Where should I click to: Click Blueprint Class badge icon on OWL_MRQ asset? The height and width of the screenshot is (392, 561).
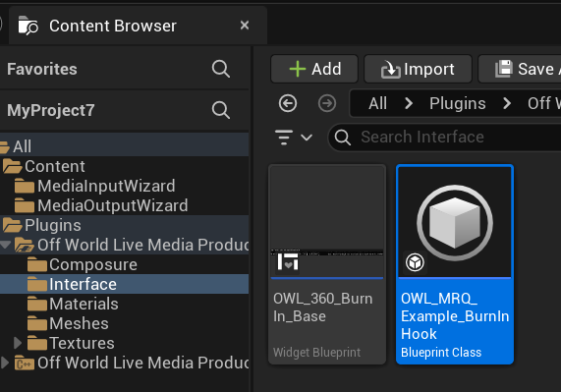(415, 262)
